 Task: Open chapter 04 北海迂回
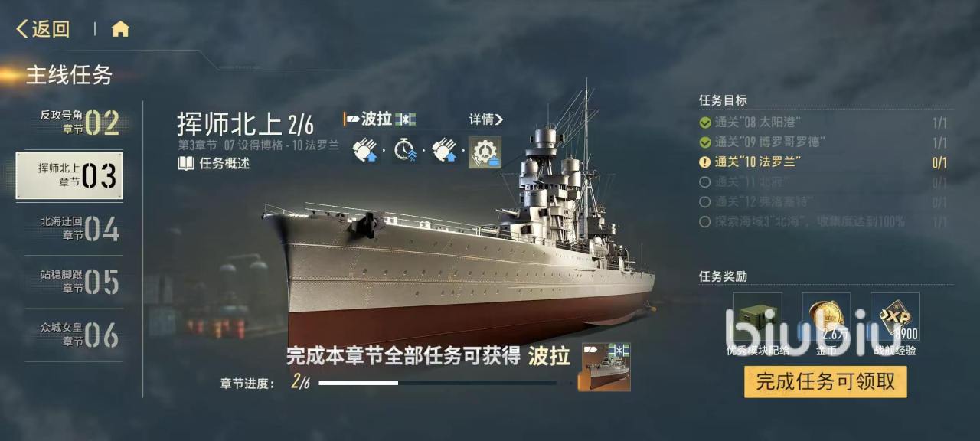coord(69,228)
